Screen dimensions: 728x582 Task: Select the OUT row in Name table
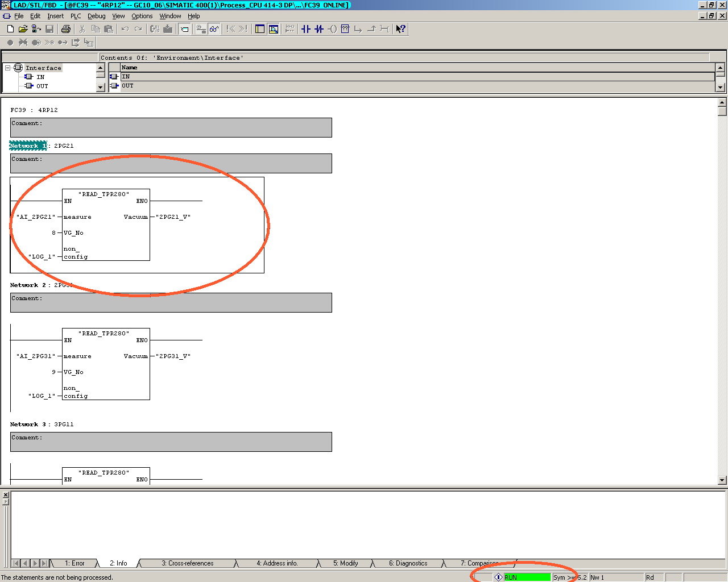[x=417, y=86]
